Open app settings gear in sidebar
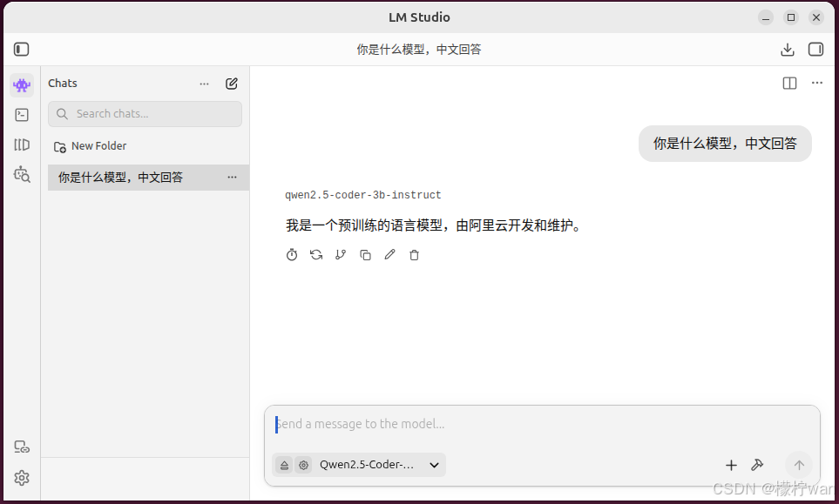839x504 pixels. (x=22, y=477)
